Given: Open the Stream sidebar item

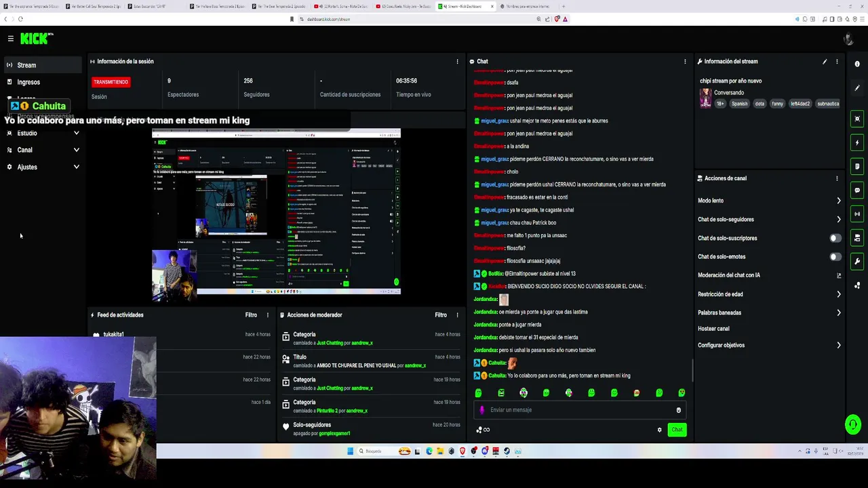Looking at the screenshot, I should pos(42,65).
